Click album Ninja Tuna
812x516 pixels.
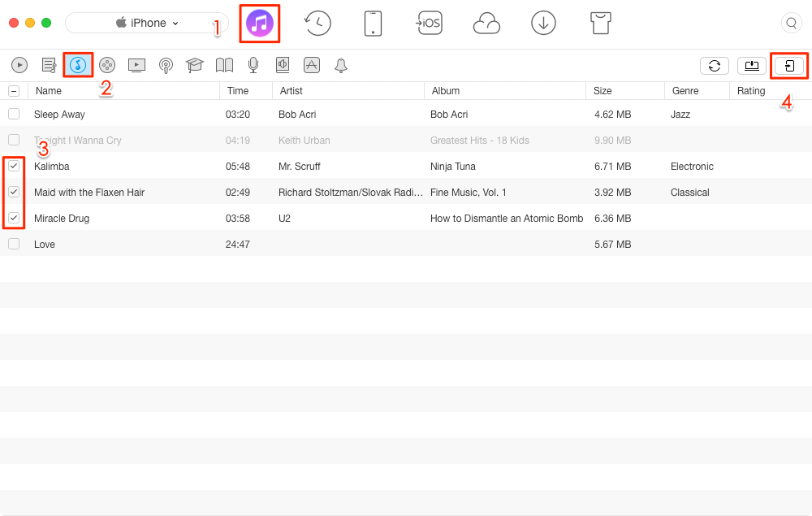(x=452, y=167)
